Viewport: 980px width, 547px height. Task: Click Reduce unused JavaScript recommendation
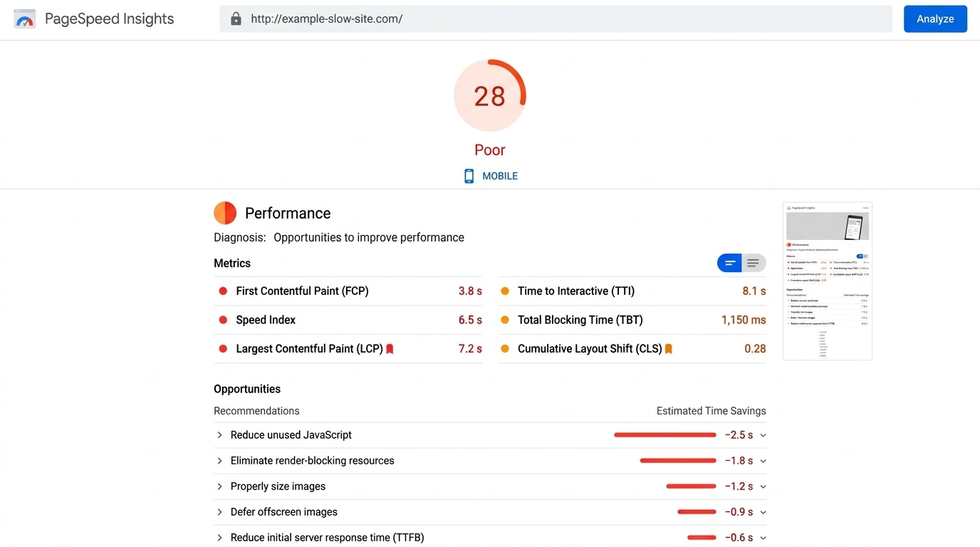click(x=291, y=435)
